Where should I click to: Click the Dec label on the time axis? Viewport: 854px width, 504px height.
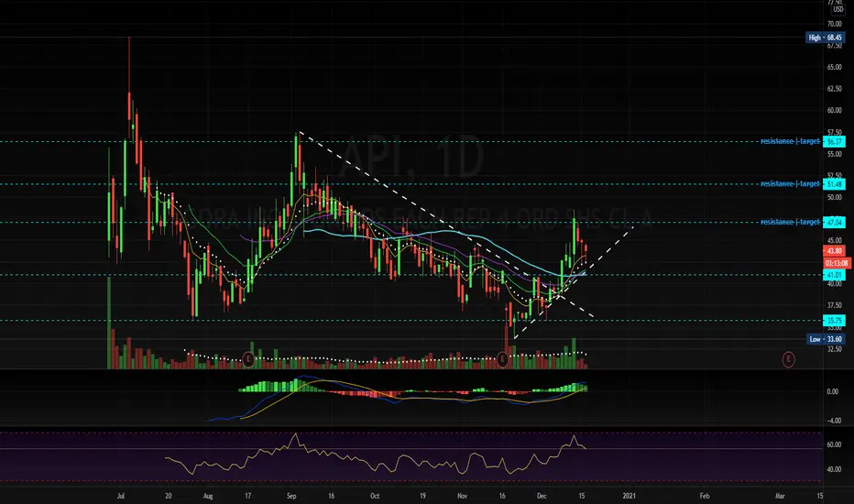(542, 496)
